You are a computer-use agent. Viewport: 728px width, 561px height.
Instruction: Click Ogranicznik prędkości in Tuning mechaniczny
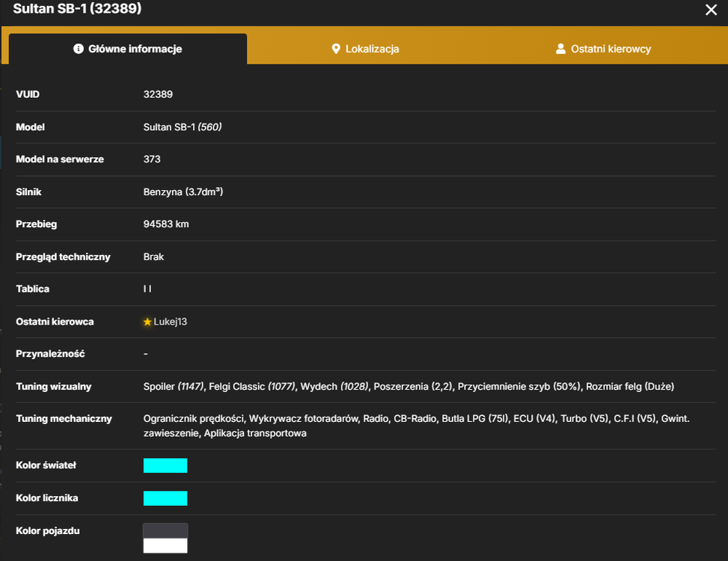point(194,419)
